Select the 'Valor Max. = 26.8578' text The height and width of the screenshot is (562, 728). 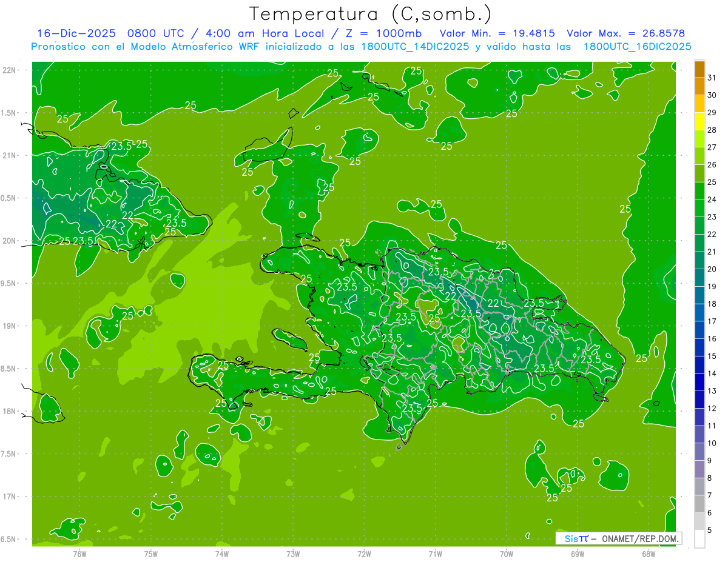point(627,33)
